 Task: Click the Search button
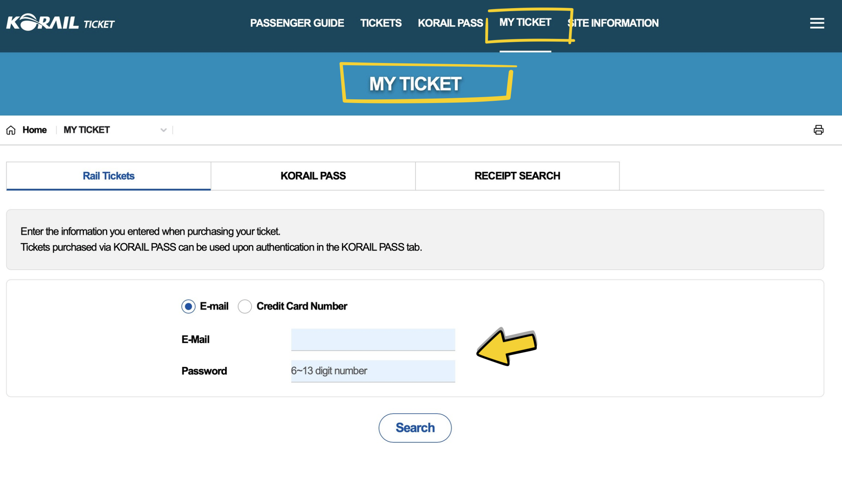point(415,428)
